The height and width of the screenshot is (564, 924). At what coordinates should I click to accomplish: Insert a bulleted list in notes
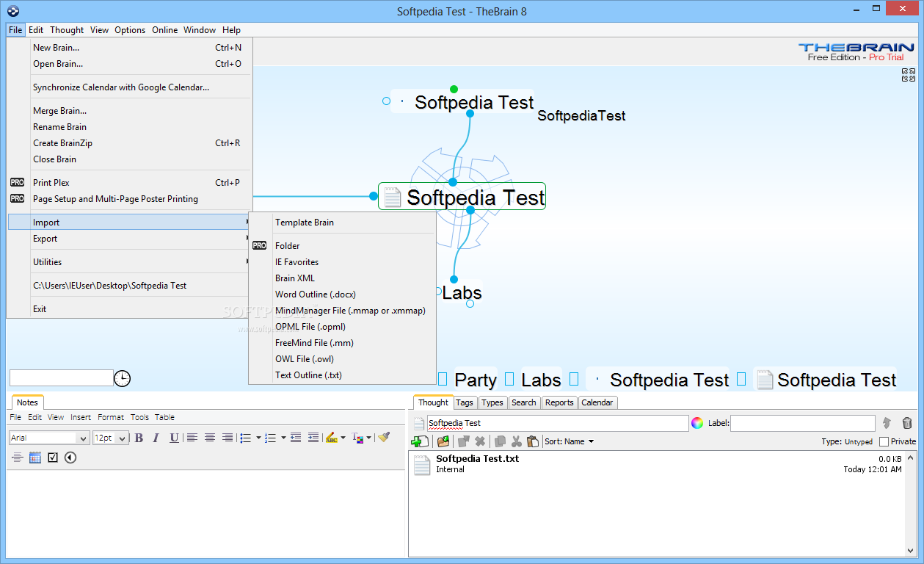click(246, 438)
